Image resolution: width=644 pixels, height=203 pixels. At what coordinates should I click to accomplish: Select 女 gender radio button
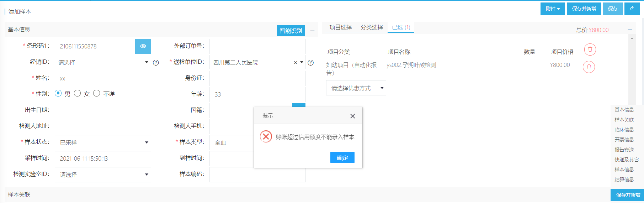coord(77,93)
